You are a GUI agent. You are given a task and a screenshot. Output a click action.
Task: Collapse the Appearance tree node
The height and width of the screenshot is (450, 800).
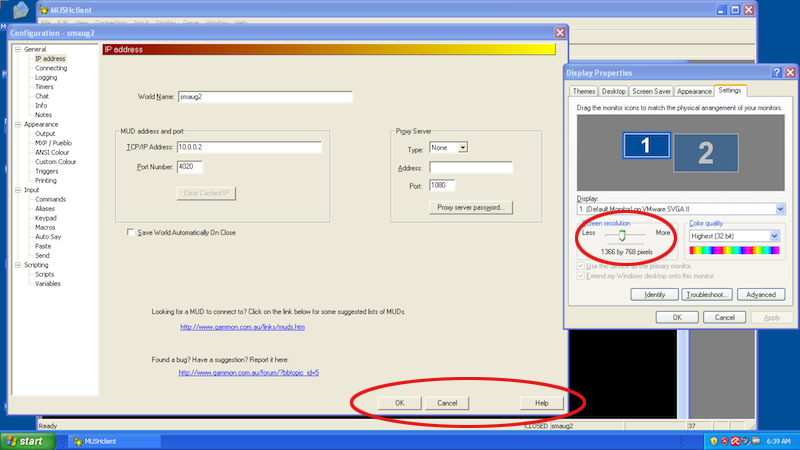[18, 124]
